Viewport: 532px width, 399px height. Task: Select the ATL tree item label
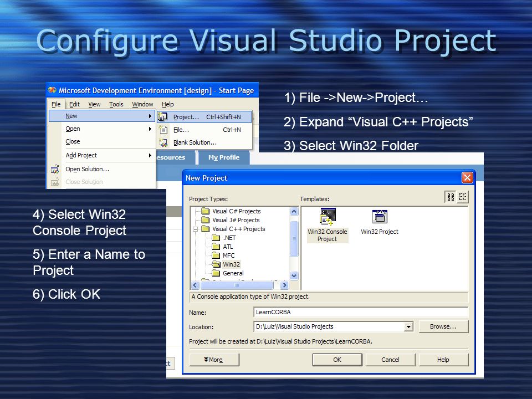coord(228,247)
